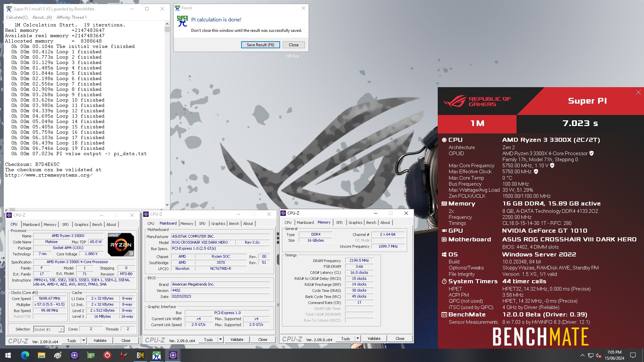Click Close button in CPU-Z Memory window

[x=400, y=339]
